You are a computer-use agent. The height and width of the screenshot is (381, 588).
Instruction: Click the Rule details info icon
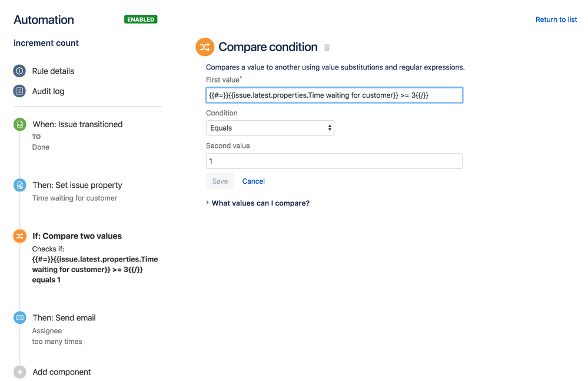click(19, 71)
